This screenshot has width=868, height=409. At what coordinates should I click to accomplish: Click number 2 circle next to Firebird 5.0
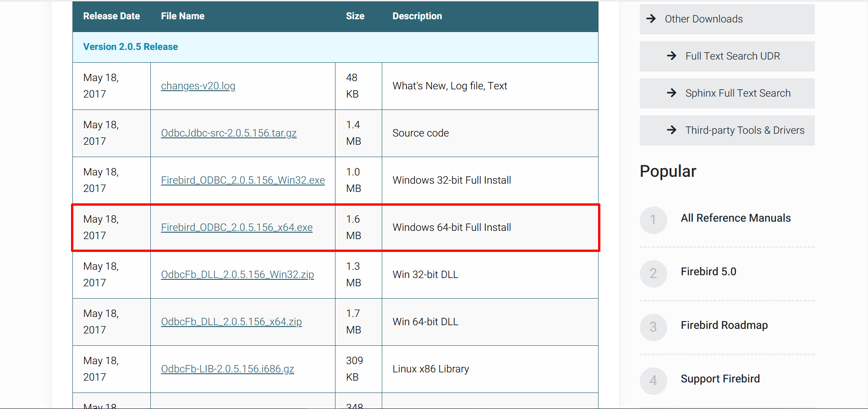(x=653, y=273)
